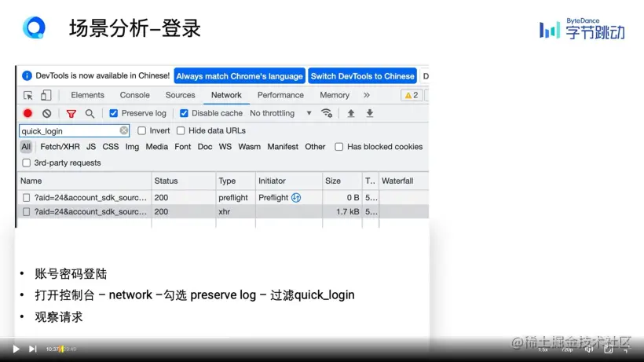The image size is (644, 362).
Task: Click the Preflight initiator link icon
Action: pyautogui.click(x=296, y=198)
